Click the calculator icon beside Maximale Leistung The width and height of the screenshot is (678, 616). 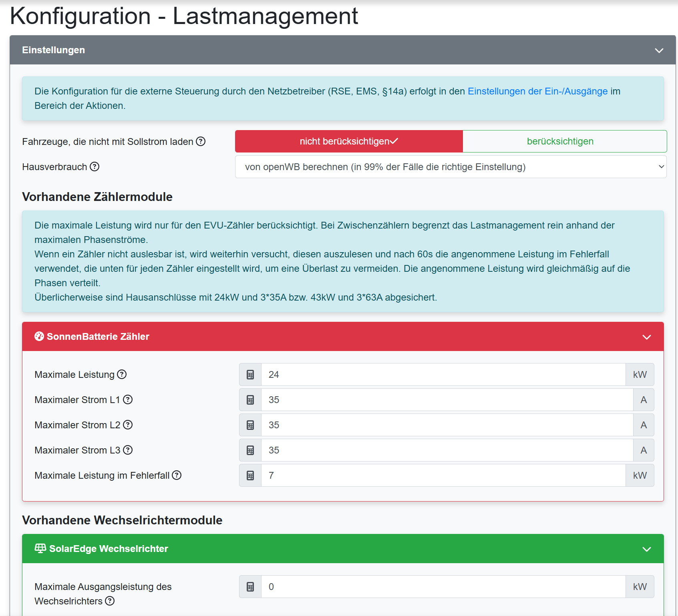250,374
